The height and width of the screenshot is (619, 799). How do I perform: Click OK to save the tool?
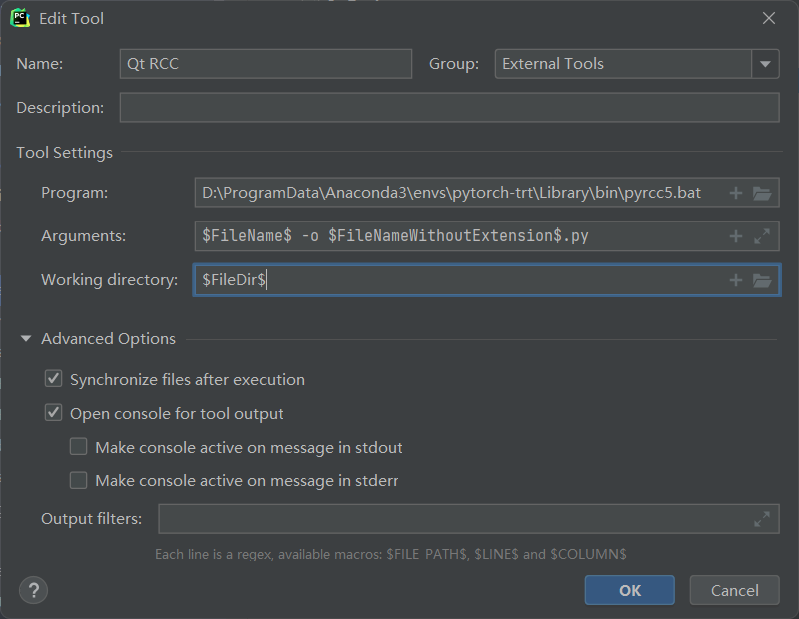point(629,590)
